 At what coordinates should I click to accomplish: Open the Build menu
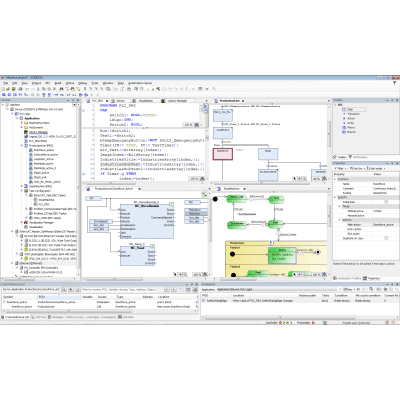tap(58, 83)
